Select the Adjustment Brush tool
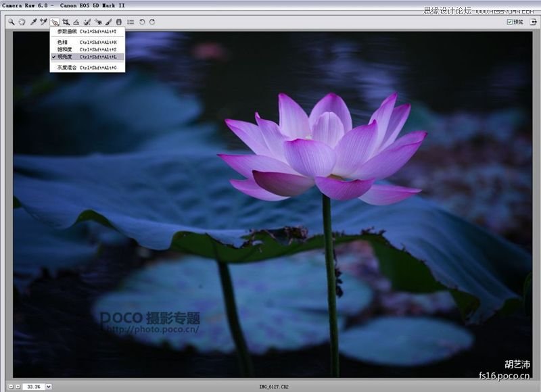The image size is (541, 392). pos(108,22)
